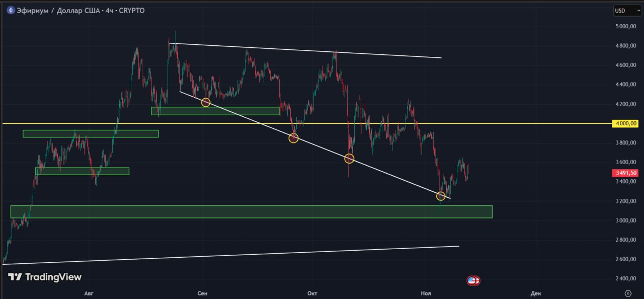
Task: Click the Окт label on time axis
Action: (x=312, y=293)
